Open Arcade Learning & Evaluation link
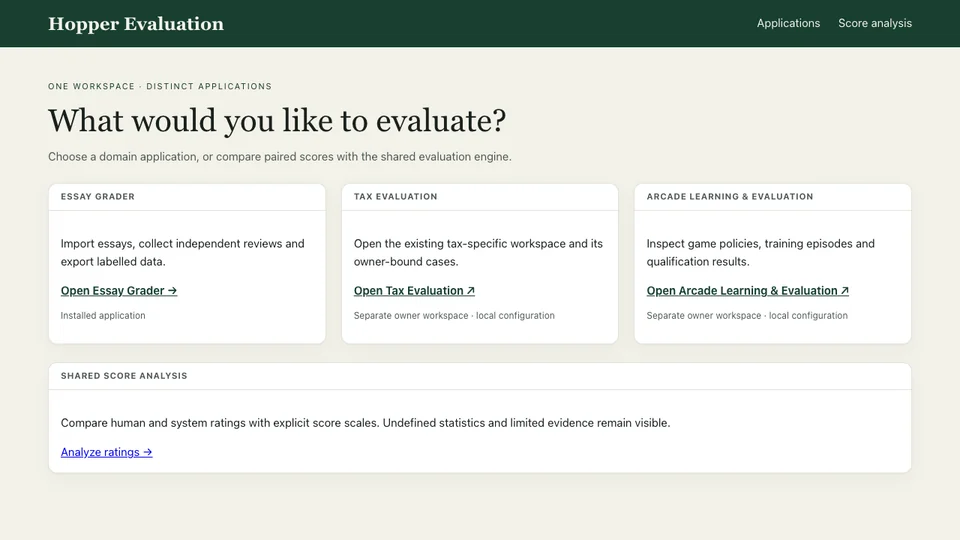960x540 pixels. (748, 291)
